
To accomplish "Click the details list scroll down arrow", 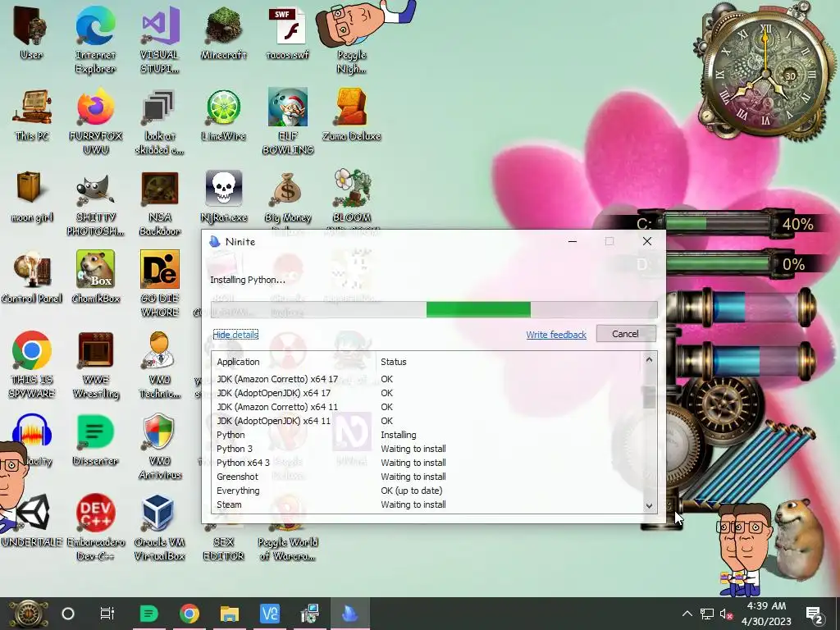I will [x=650, y=505].
